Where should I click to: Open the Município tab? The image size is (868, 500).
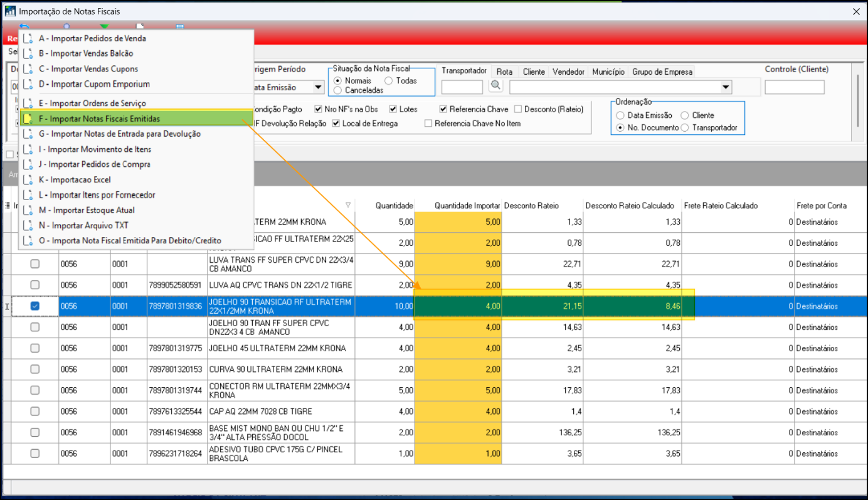tap(608, 72)
